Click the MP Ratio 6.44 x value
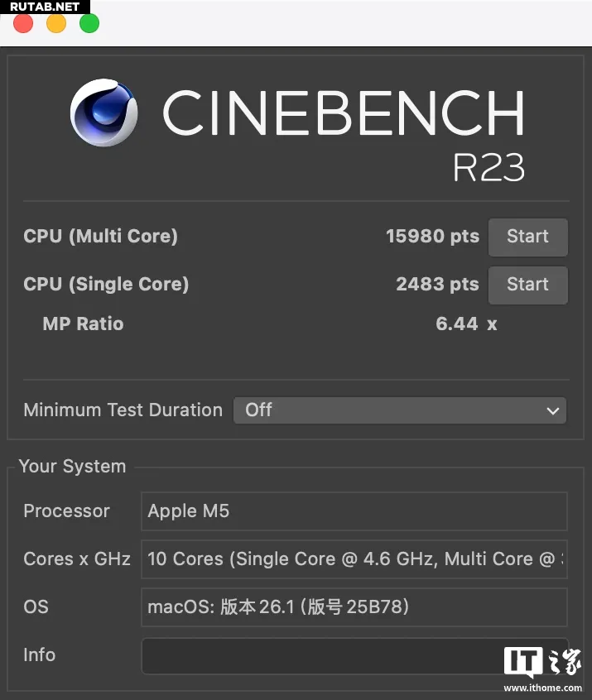Screen dimensions: 592x700 tap(466, 324)
